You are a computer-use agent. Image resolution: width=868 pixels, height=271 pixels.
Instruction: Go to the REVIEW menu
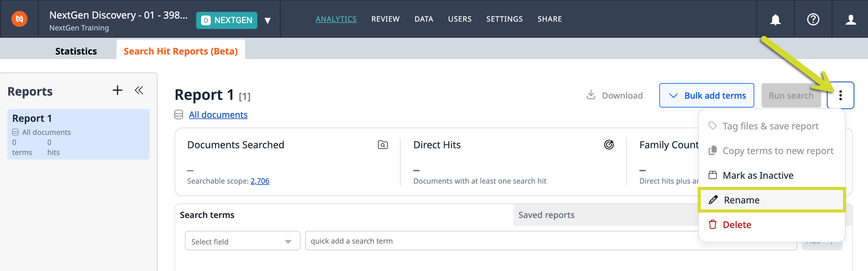click(385, 19)
